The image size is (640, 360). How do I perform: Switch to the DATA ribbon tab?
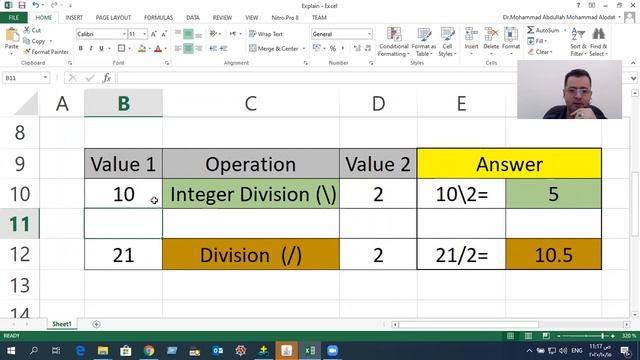[x=193, y=18]
